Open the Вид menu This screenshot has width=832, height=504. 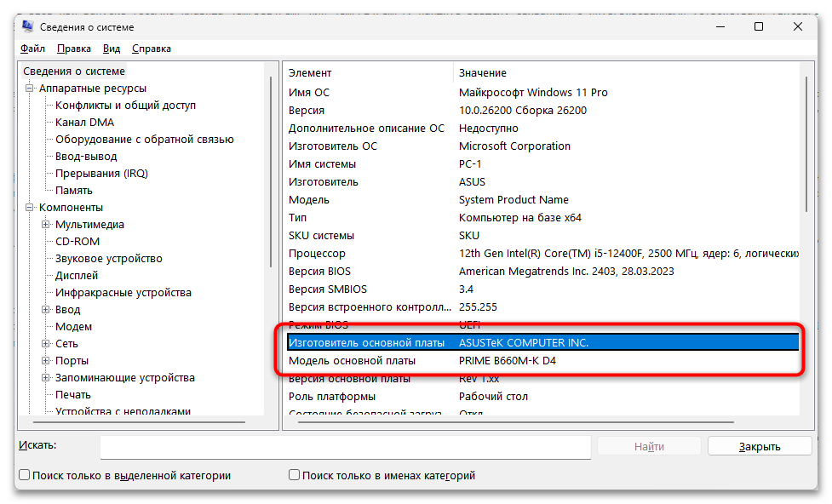coord(112,49)
